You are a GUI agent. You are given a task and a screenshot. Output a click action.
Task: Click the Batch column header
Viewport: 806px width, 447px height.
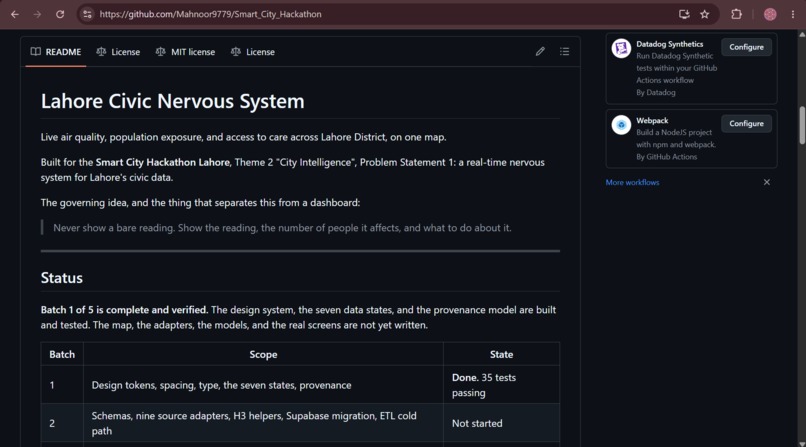62,355
